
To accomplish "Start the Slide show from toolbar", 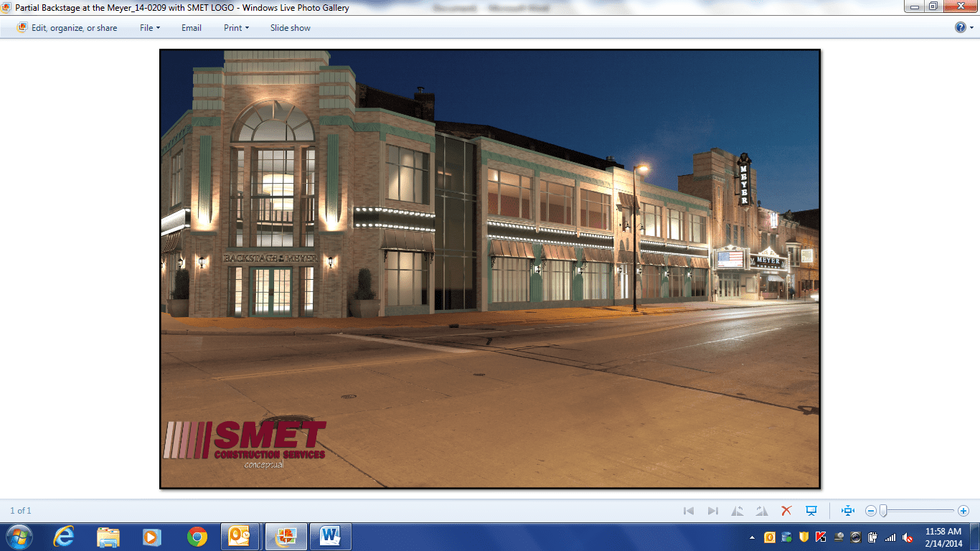I will [x=291, y=28].
